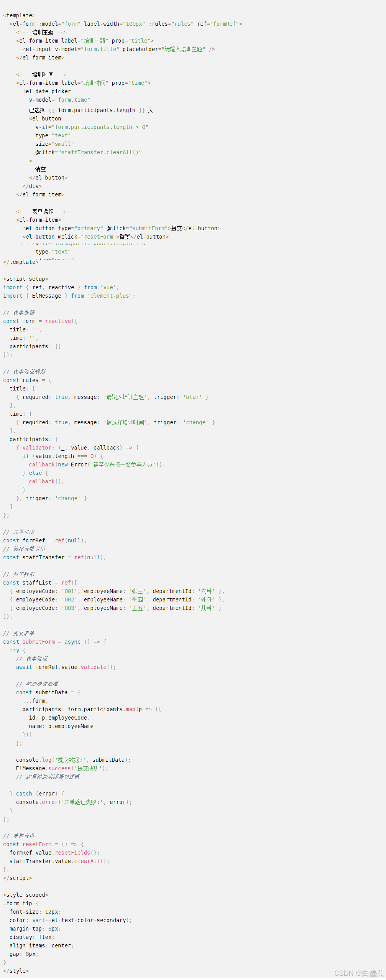Click the console.error('表单验证失败:') line
Image resolution: width=386 pixels, height=980 pixels.
point(74,802)
